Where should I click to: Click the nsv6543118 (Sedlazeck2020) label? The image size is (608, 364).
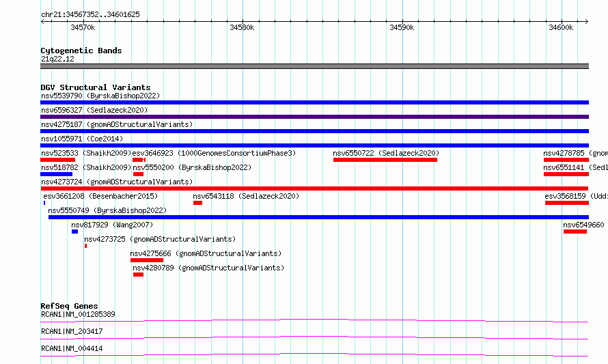[x=246, y=196]
